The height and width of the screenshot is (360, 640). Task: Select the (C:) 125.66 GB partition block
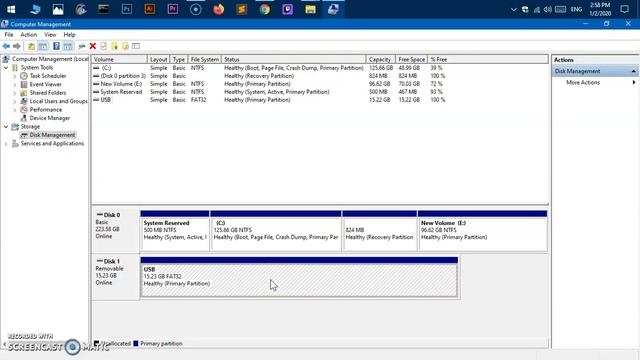click(276, 231)
